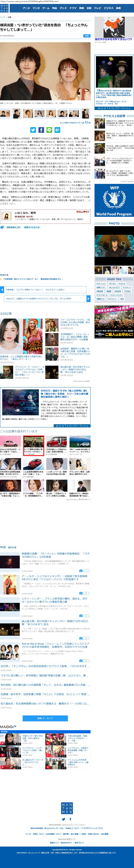Image resolution: width=134 pixels, height=868 pixels.
Task: Select #カメラライダー hashtag in HASH TAG panel
Action: click(x=101, y=287)
